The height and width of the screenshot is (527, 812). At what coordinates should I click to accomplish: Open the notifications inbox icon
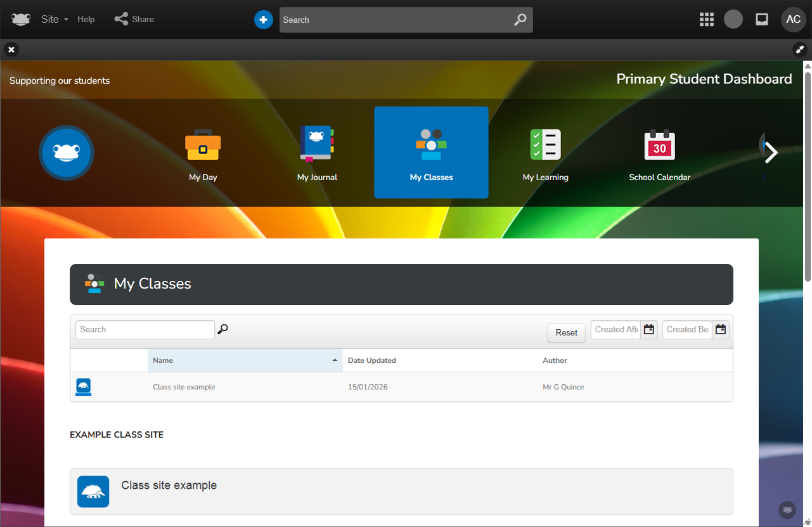point(762,20)
